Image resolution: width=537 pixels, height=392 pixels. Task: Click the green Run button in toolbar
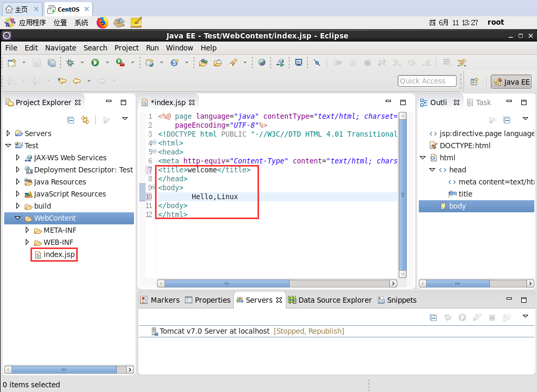click(x=95, y=63)
